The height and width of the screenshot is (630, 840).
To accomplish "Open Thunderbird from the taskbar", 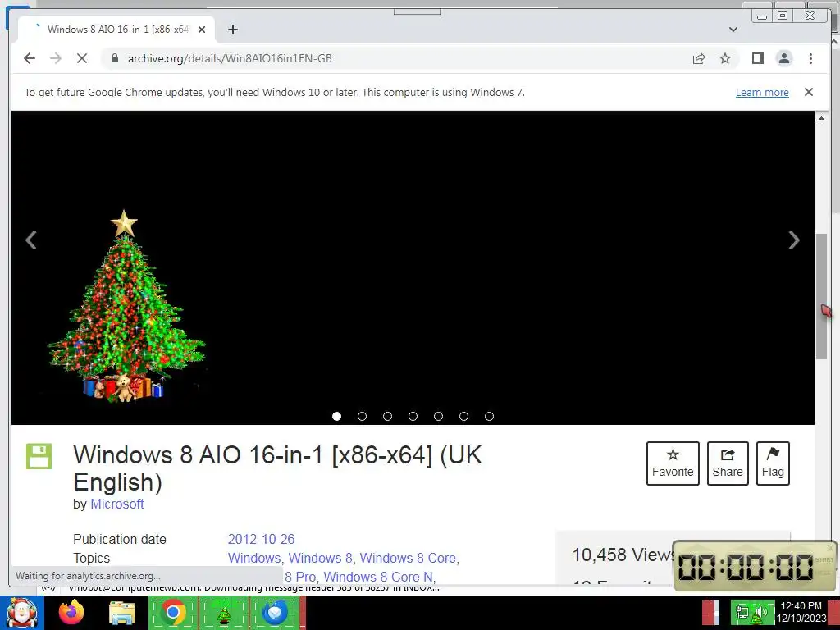I will [x=275, y=613].
